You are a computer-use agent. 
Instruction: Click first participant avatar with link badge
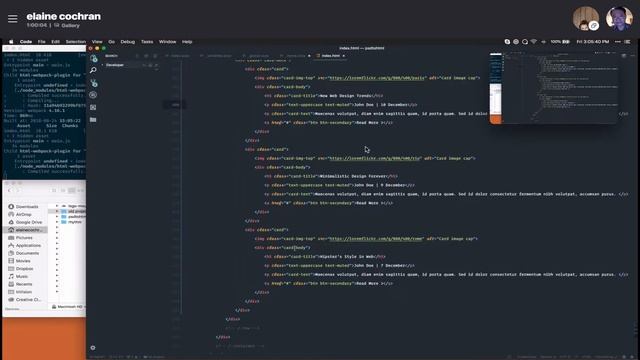[586, 18]
